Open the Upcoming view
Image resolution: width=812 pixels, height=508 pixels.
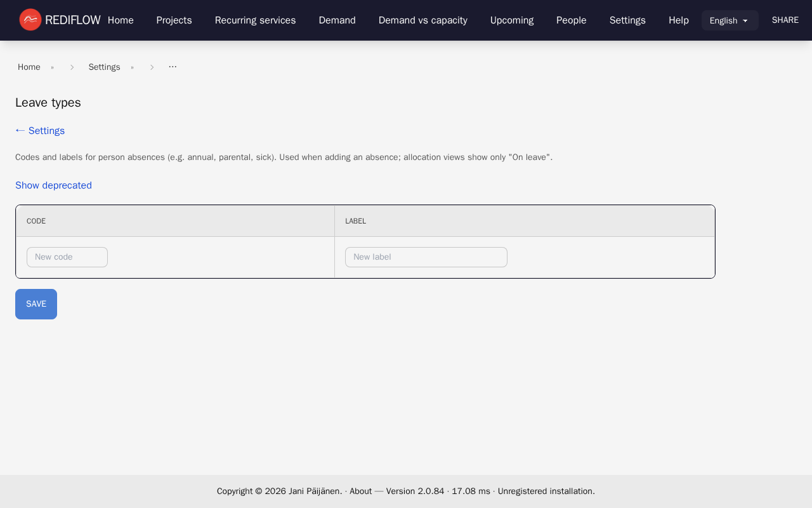click(x=511, y=20)
